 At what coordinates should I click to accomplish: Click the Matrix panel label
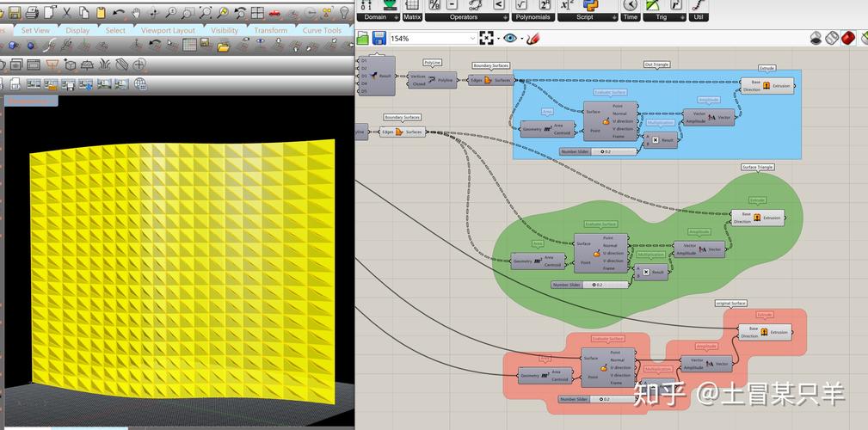click(x=412, y=17)
